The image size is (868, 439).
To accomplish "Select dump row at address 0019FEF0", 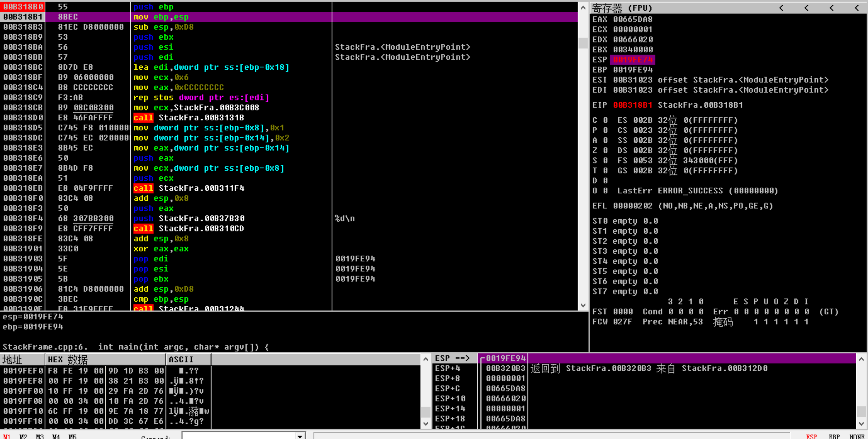I will point(105,371).
